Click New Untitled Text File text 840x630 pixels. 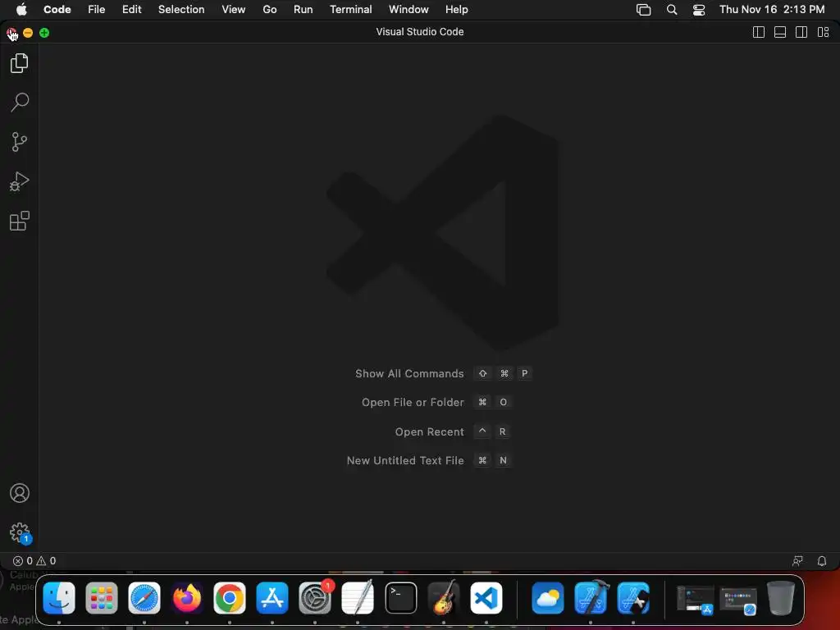pos(405,461)
